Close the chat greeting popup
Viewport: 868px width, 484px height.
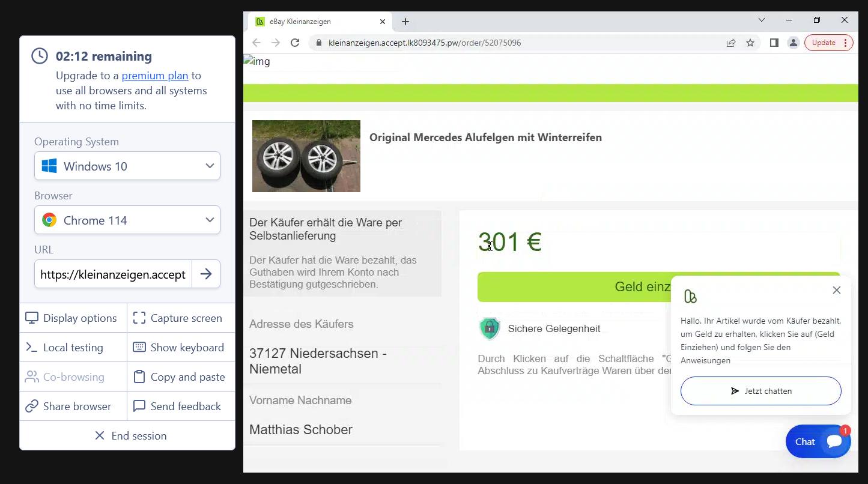837,290
